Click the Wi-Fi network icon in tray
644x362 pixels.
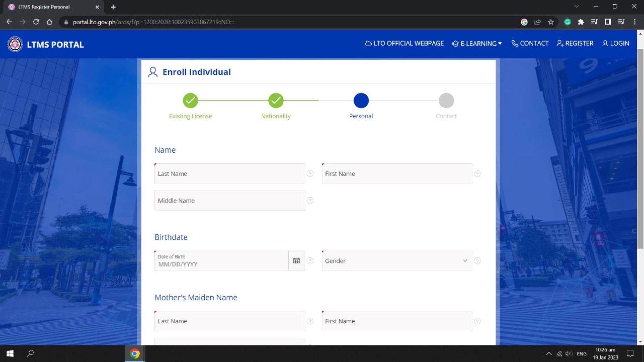click(x=559, y=354)
